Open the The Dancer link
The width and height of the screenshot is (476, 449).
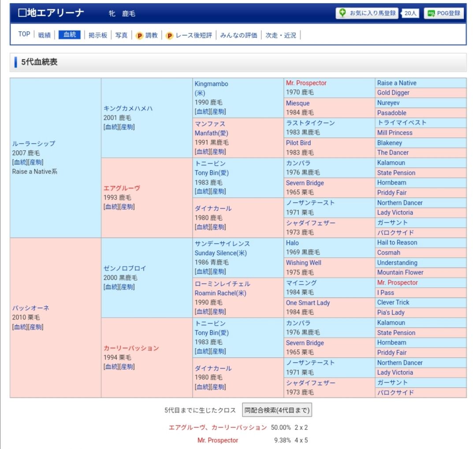click(393, 152)
